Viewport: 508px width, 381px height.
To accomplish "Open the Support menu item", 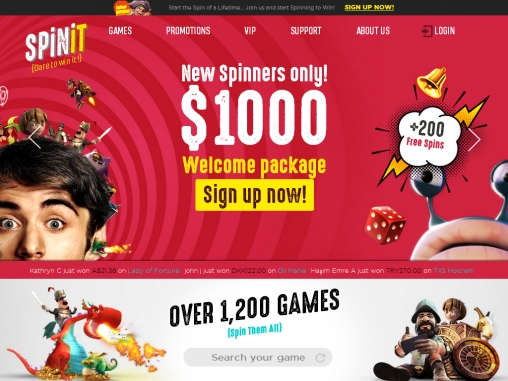I will pos(306,31).
